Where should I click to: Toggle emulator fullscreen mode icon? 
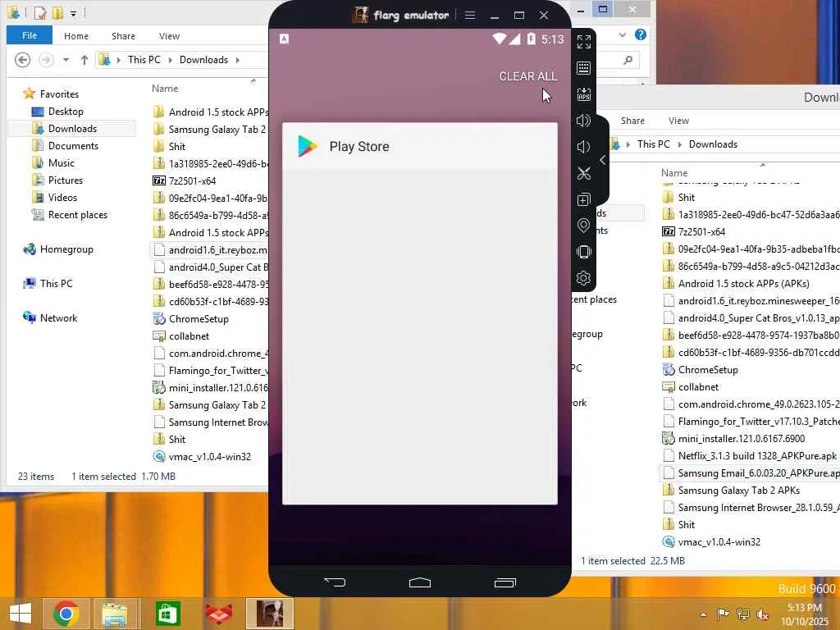click(x=583, y=42)
